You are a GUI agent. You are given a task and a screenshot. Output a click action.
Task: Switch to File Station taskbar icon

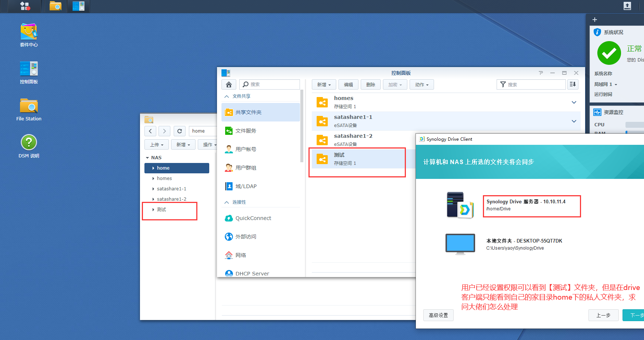56,6
